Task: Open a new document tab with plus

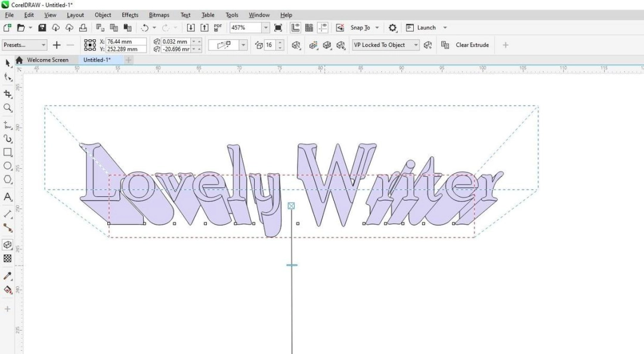Action: 129,60
